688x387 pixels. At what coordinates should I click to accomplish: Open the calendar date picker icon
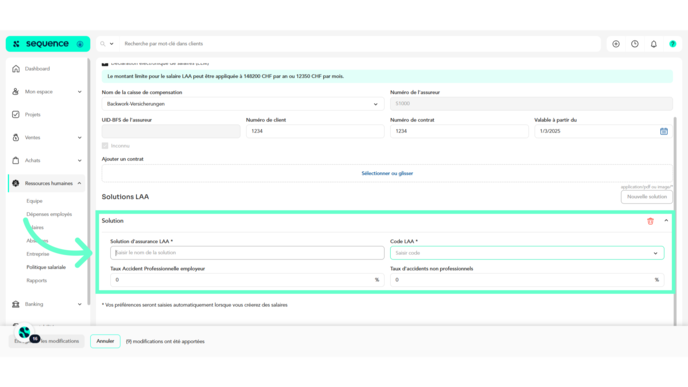[664, 131]
